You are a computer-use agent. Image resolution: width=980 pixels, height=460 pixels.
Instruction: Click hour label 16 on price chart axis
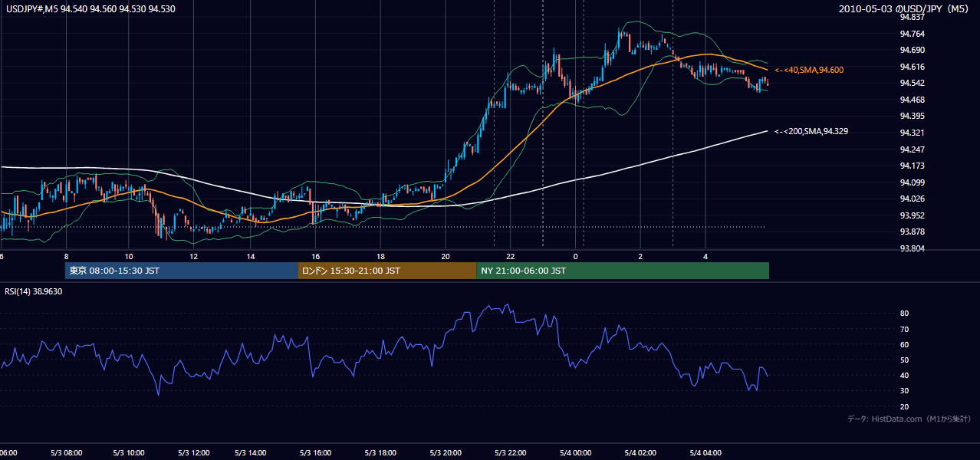(315, 256)
